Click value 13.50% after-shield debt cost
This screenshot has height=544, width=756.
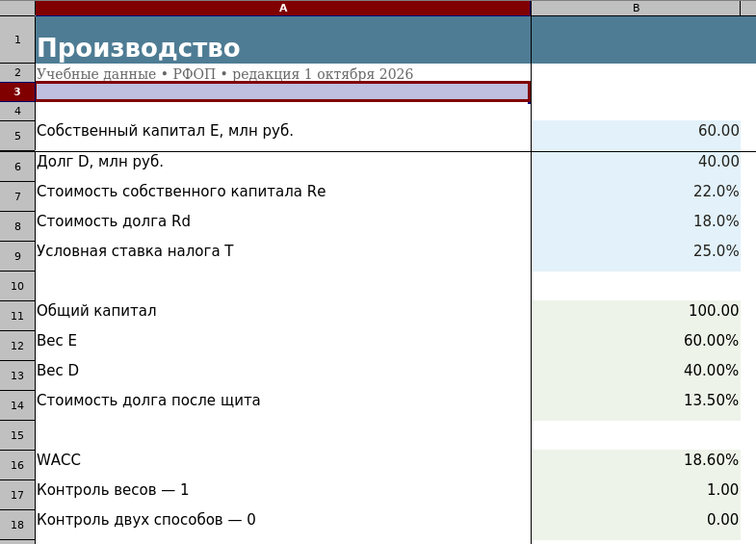[636, 405]
